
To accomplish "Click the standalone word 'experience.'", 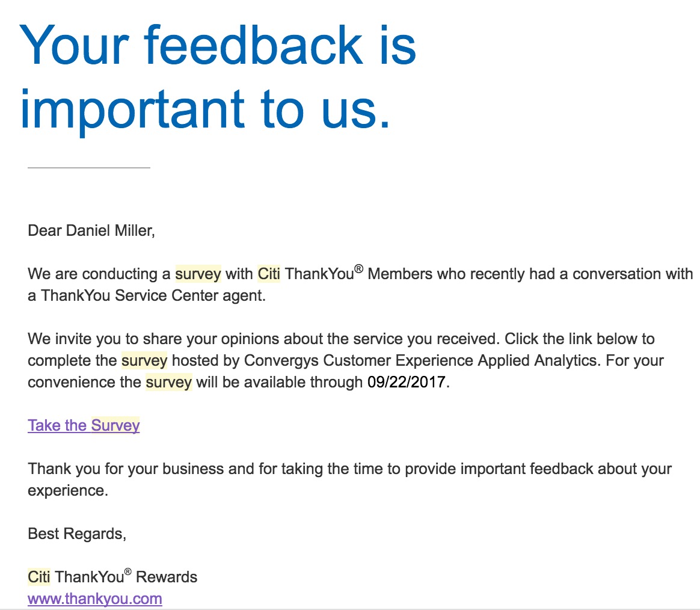I will click(x=68, y=490).
